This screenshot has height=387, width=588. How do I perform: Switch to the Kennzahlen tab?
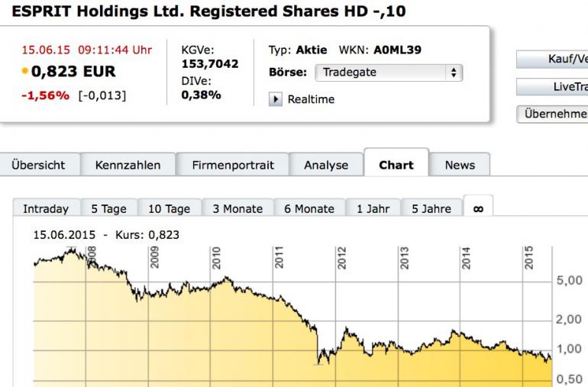tap(128, 165)
